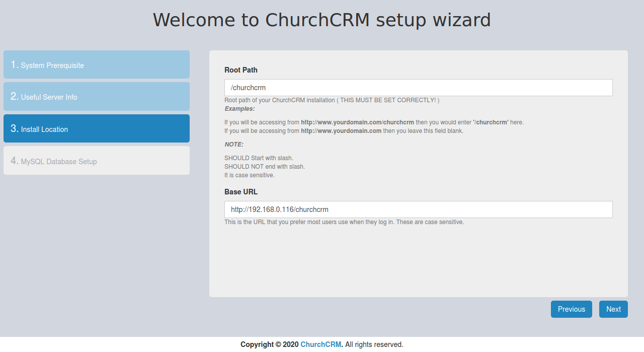Click inside the Root Path field

418,87
